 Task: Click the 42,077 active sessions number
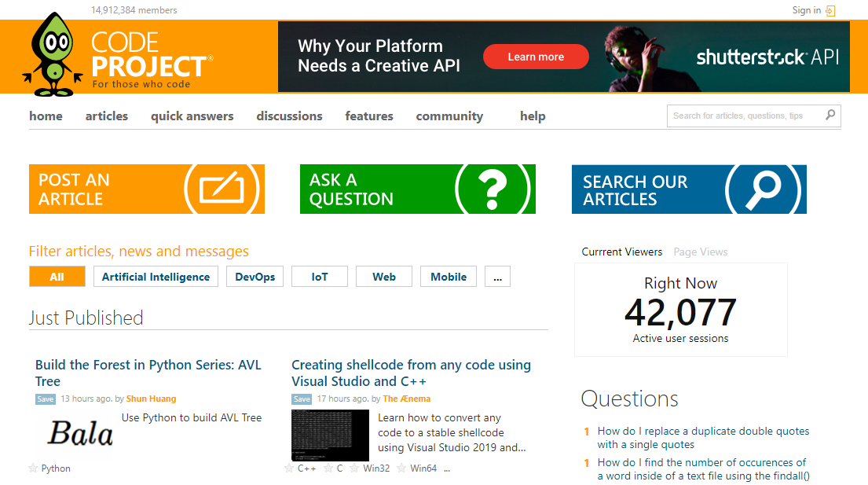point(680,312)
